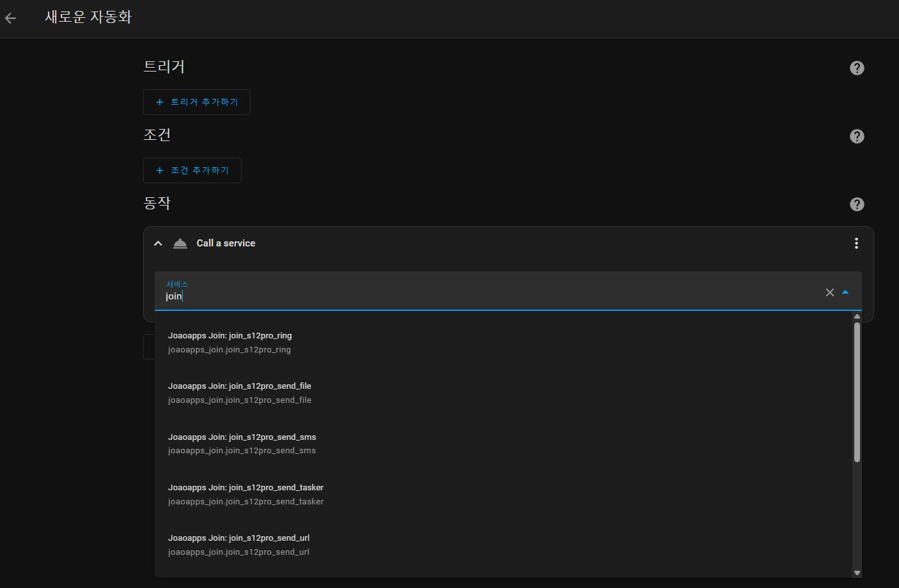
Task: Click the service bell icon
Action: pos(180,243)
